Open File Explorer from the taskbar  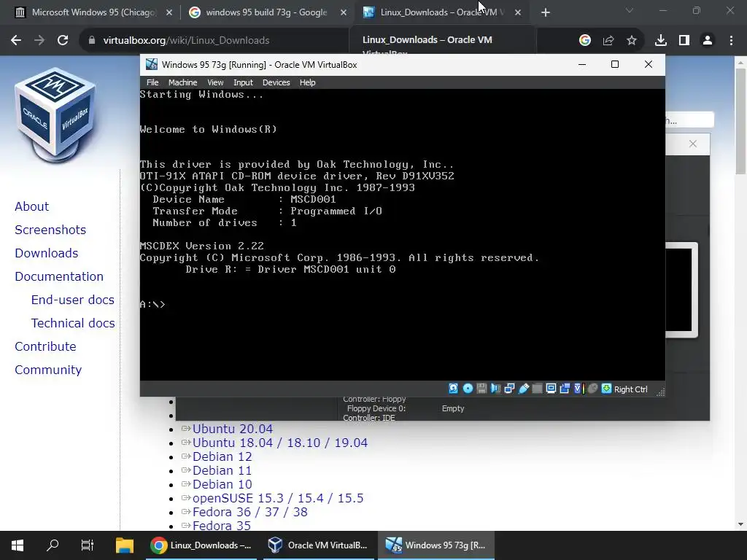125,545
